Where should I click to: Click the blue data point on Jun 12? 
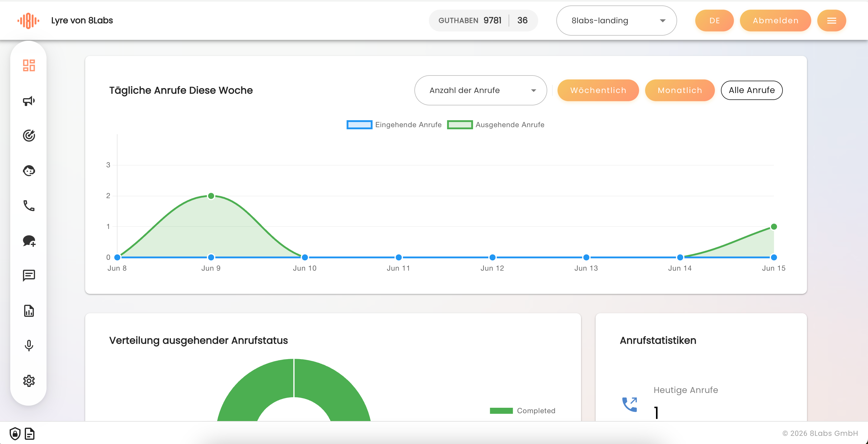pos(492,257)
